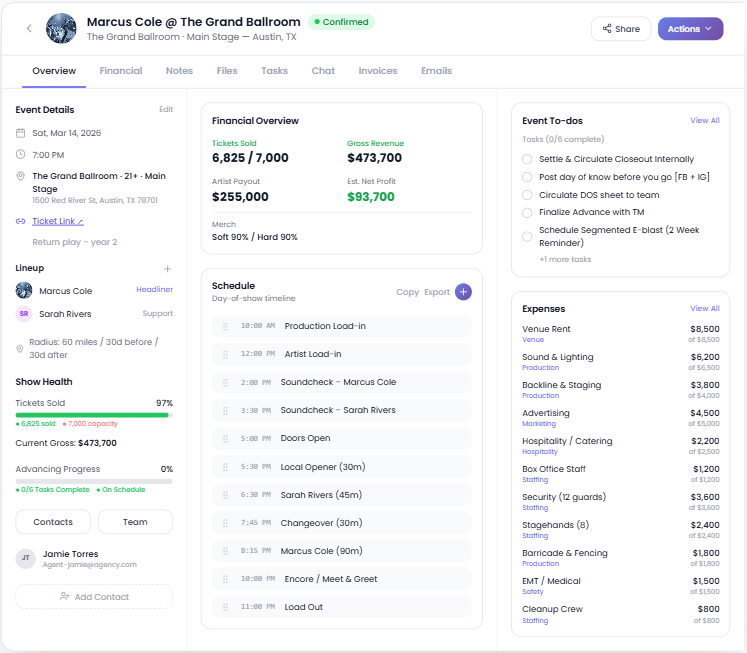Open the Ticket Link
747x653 pixels.
(58, 221)
